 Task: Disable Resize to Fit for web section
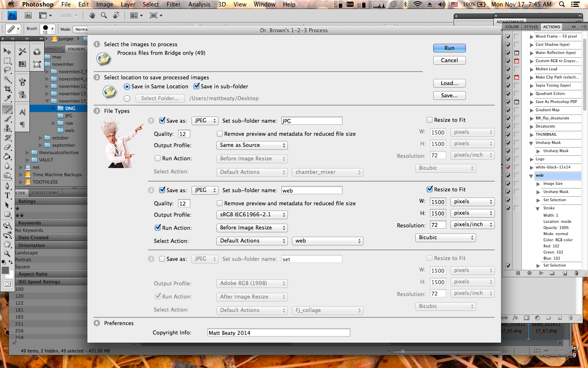coord(430,189)
